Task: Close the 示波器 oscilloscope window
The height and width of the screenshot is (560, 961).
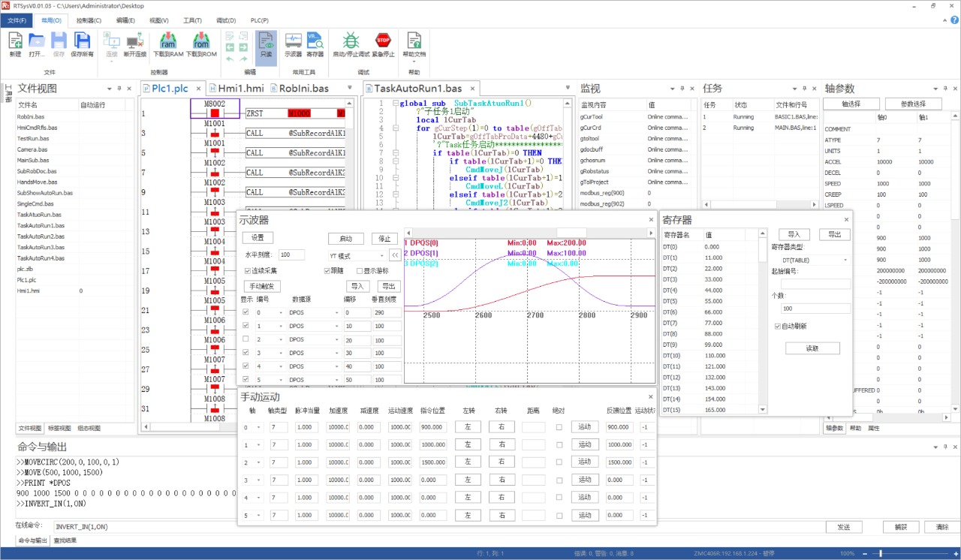Action: click(651, 219)
